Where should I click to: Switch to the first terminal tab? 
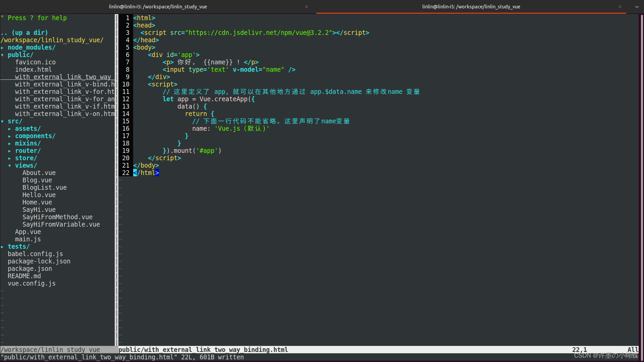click(158, 7)
